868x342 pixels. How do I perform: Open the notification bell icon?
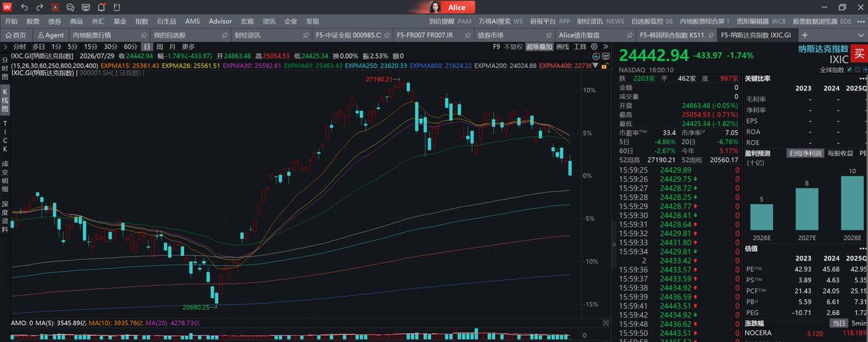point(101,7)
